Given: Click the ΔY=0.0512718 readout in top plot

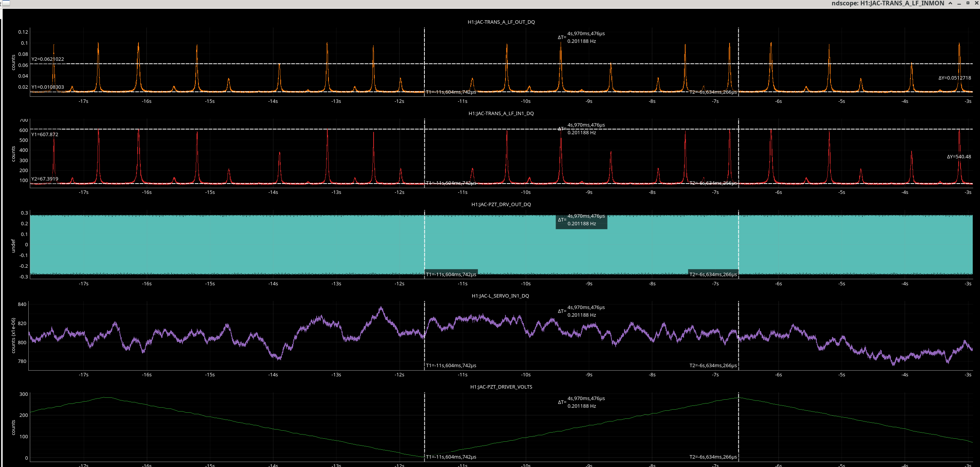Looking at the screenshot, I should (954, 78).
